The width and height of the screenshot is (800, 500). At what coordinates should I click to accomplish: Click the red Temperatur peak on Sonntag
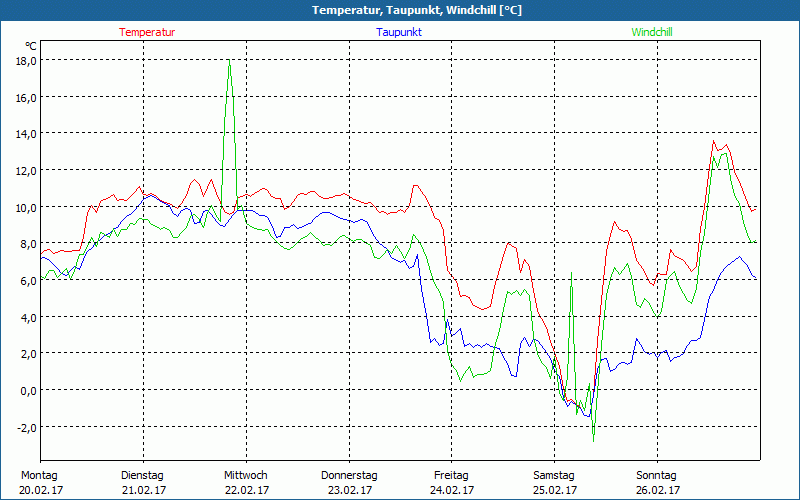click(713, 141)
